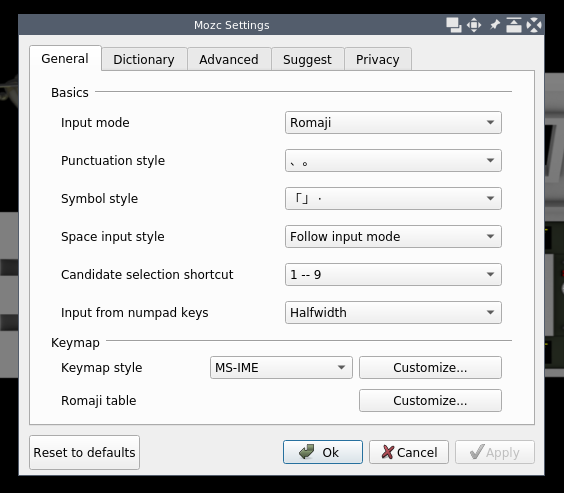Expand Input from numpad keys dropdown
The image size is (564, 493).
coord(393,312)
